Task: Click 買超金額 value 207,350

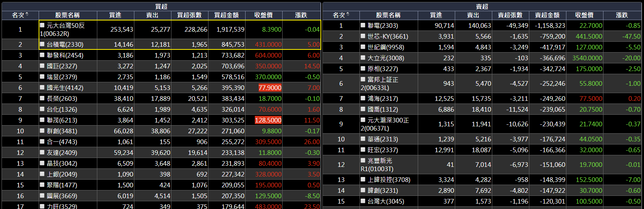Action: 233,196
